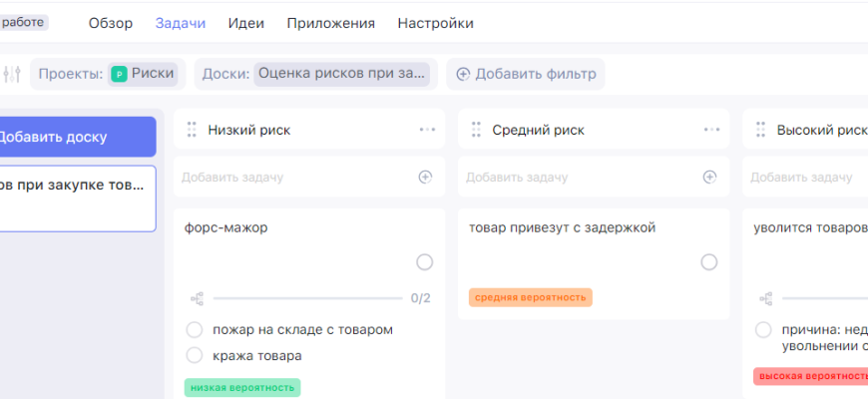Image resolution: width=868 pixels, height=399 pixels.
Task: Mark товар привезут с задержкой as done
Action: point(709,262)
